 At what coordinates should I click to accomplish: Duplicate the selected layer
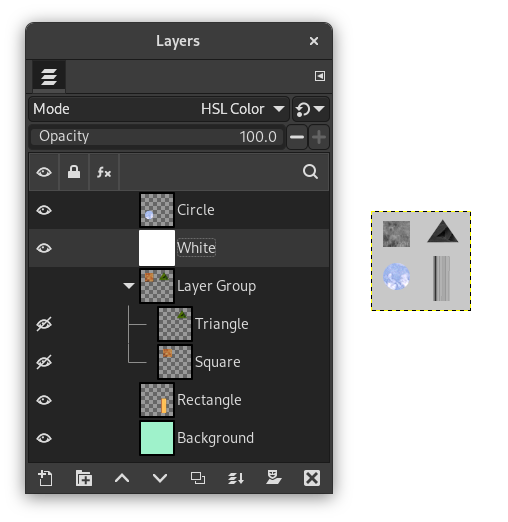tap(198, 478)
